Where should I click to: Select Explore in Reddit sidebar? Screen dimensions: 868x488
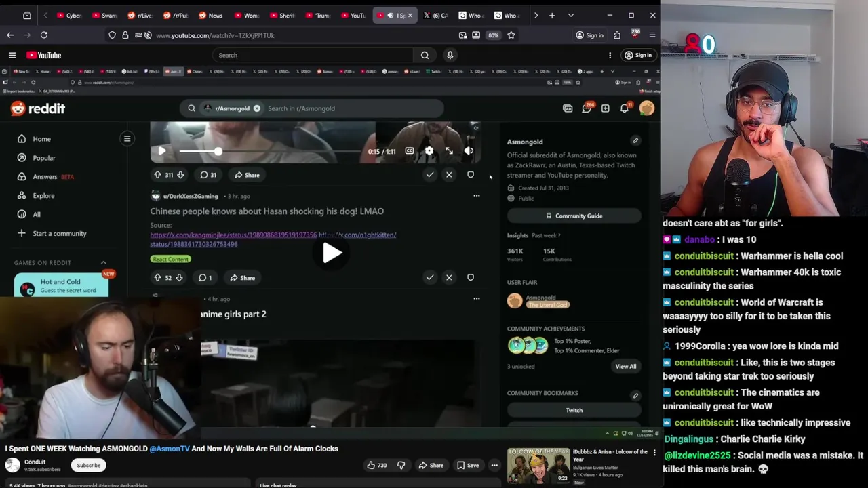tap(43, 196)
